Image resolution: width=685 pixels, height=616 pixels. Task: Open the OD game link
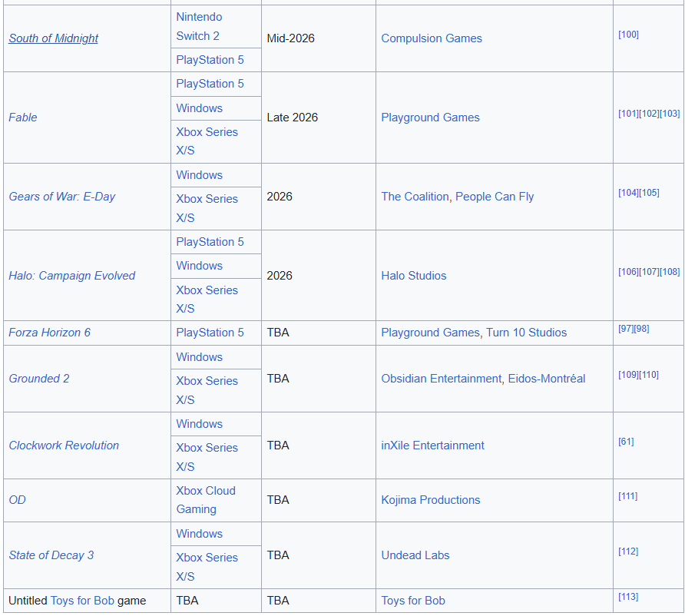point(17,500)
